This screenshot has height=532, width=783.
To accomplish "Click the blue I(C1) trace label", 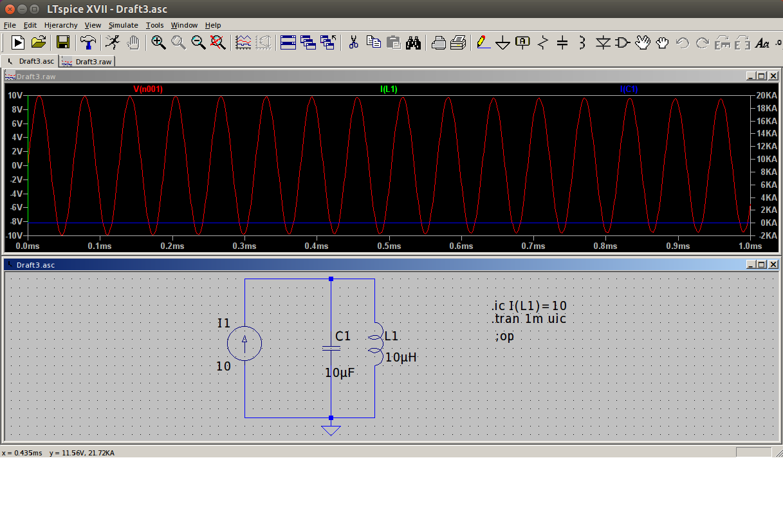I will click(629, 89).
